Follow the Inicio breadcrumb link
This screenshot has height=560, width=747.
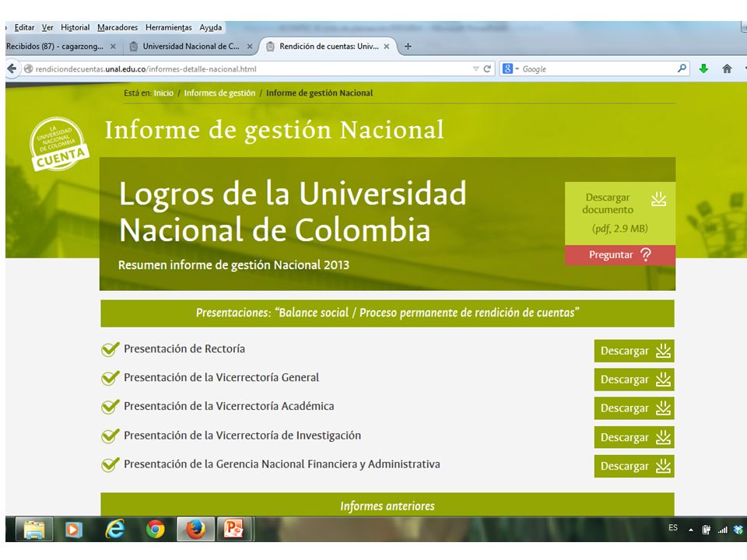(163, 93)
